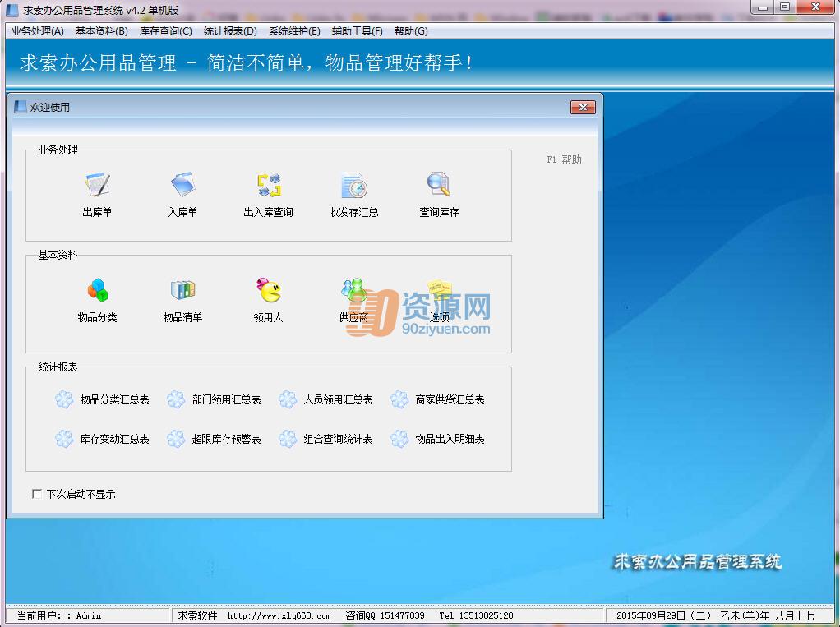Click the 欢迎使用 dialog title icon

(20, 107)
